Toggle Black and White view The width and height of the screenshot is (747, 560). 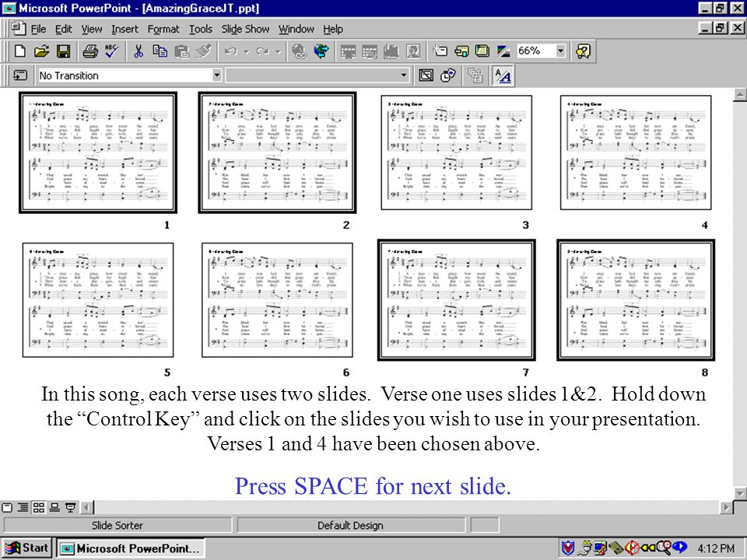(x=503, y=51)
